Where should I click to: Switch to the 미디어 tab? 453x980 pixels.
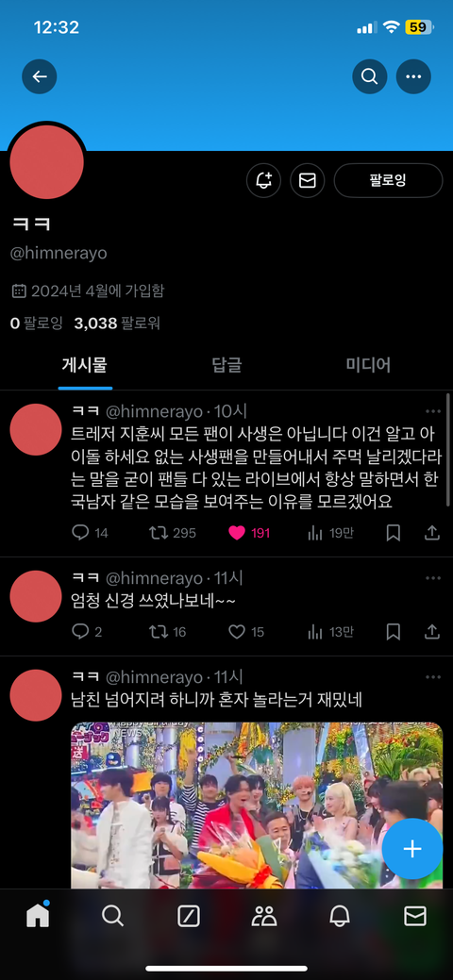click(x=368, y=365)
